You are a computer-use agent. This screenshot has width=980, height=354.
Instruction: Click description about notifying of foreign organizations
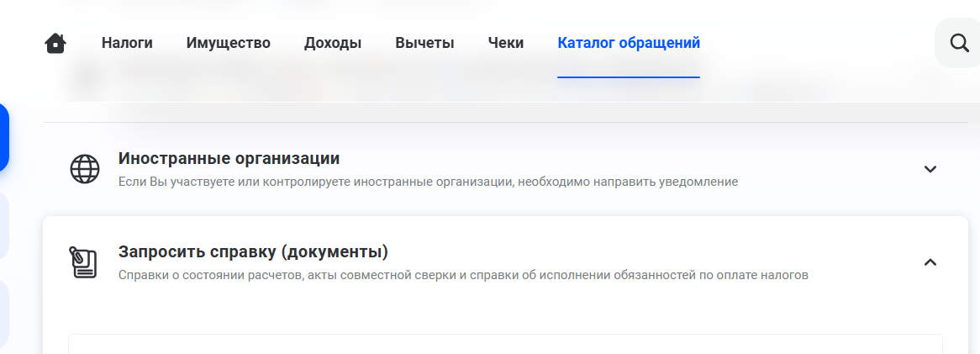click(428, 182)
